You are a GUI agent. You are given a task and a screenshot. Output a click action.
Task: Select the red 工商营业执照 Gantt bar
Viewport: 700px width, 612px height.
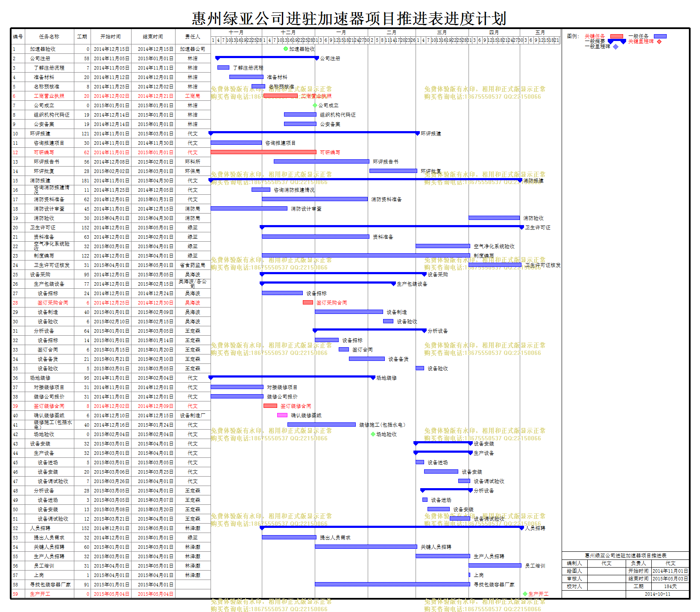coord(281,96)
